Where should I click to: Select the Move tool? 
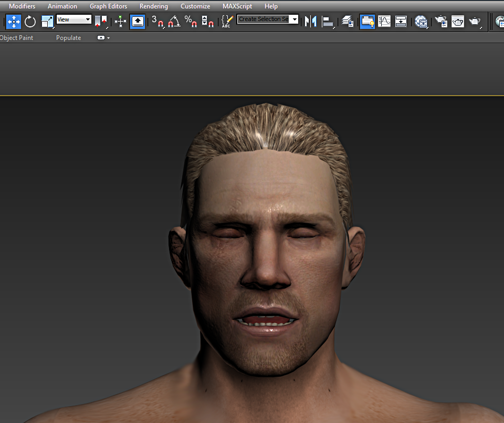13,22
